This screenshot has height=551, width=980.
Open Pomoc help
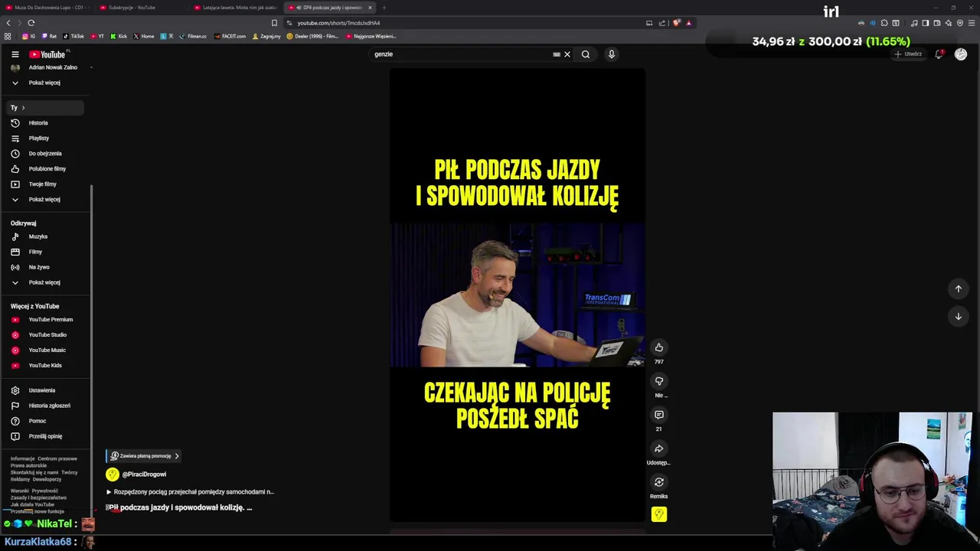click(46, 421)
